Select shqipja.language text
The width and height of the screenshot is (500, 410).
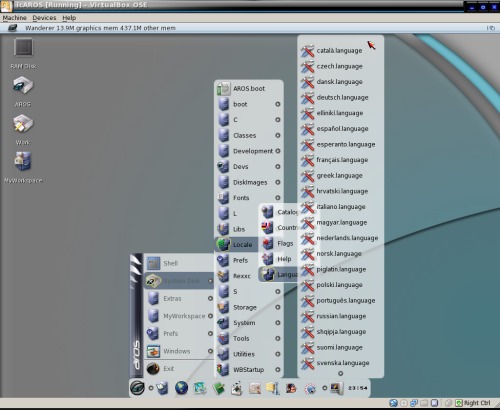click(x=341, y=332)
